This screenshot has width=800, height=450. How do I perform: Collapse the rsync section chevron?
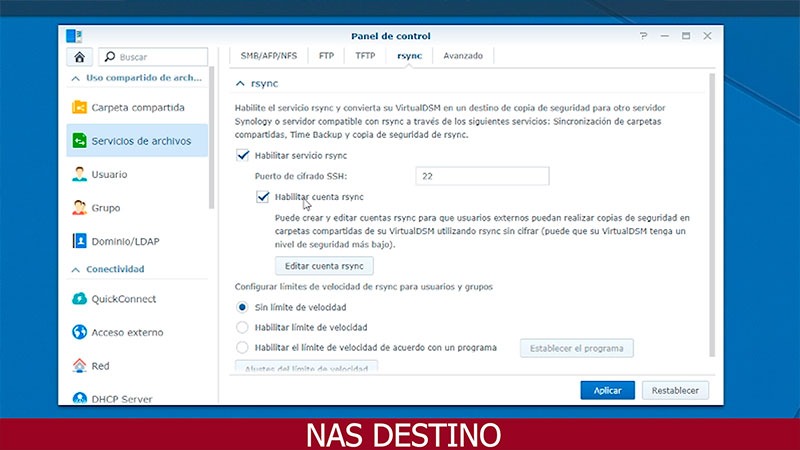tap(240, 83)
